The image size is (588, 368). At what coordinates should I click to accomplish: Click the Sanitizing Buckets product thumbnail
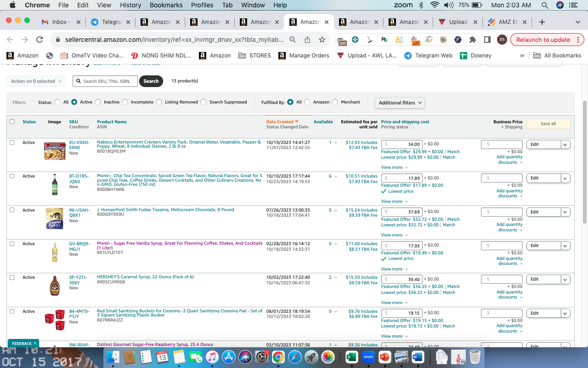[x=54, y=320]
